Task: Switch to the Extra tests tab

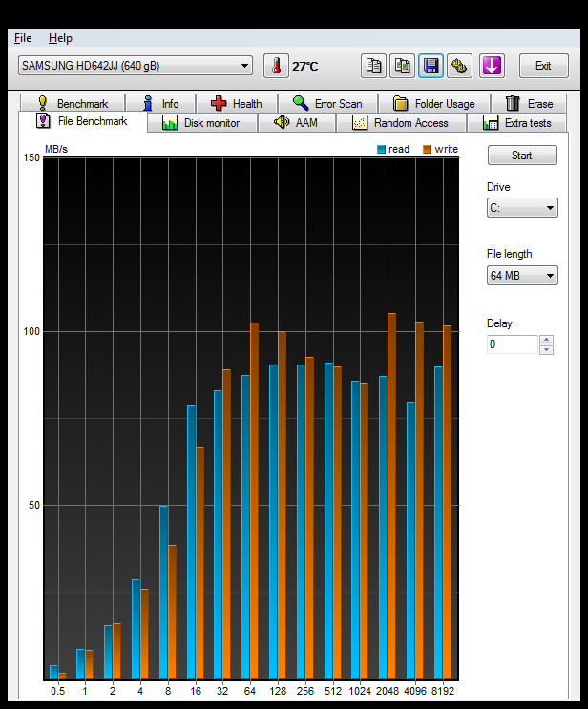Action: click(x=517, y=122)
